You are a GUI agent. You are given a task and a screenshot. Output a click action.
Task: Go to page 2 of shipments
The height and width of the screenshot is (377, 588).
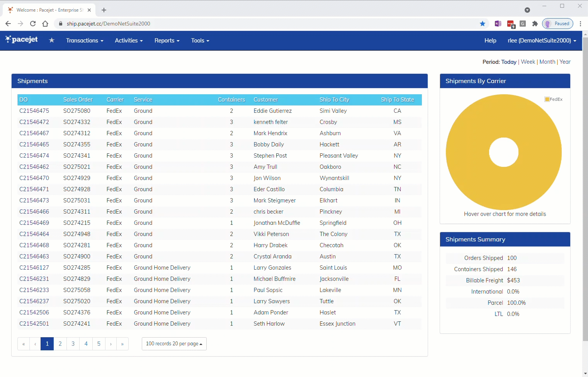coord(60,344)
